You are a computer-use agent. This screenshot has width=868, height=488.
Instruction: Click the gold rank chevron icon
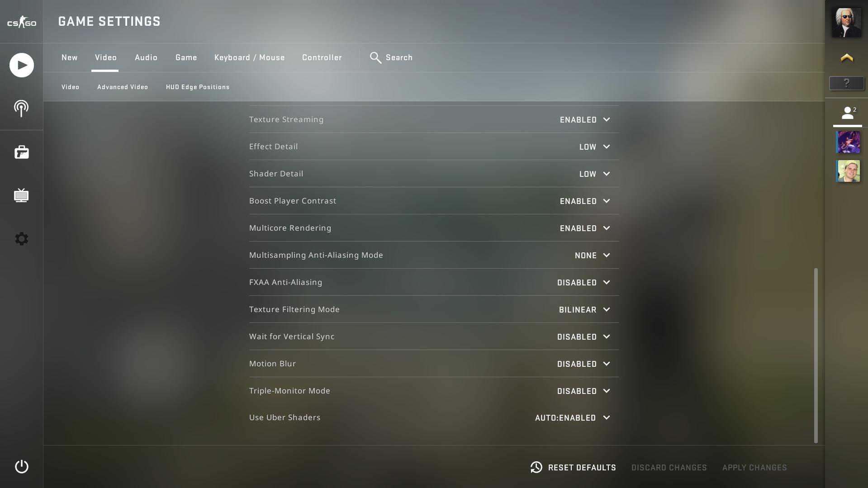[847, 58]
